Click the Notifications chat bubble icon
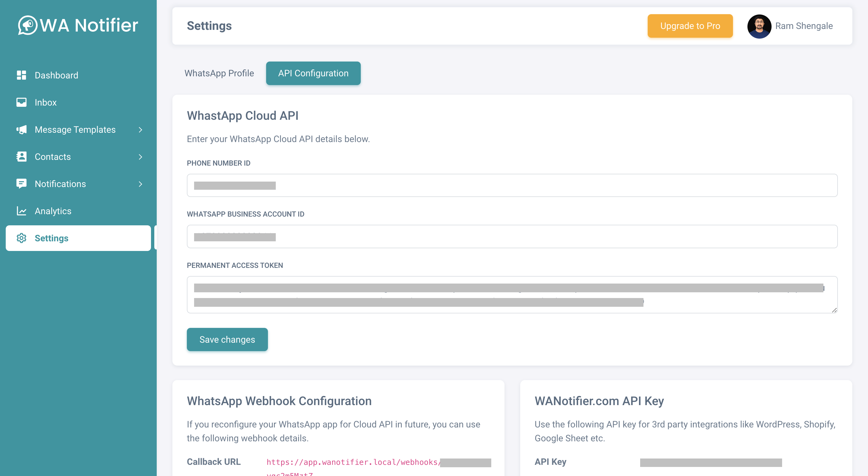Screen dimensions: 868x476 tap(21, 184)
